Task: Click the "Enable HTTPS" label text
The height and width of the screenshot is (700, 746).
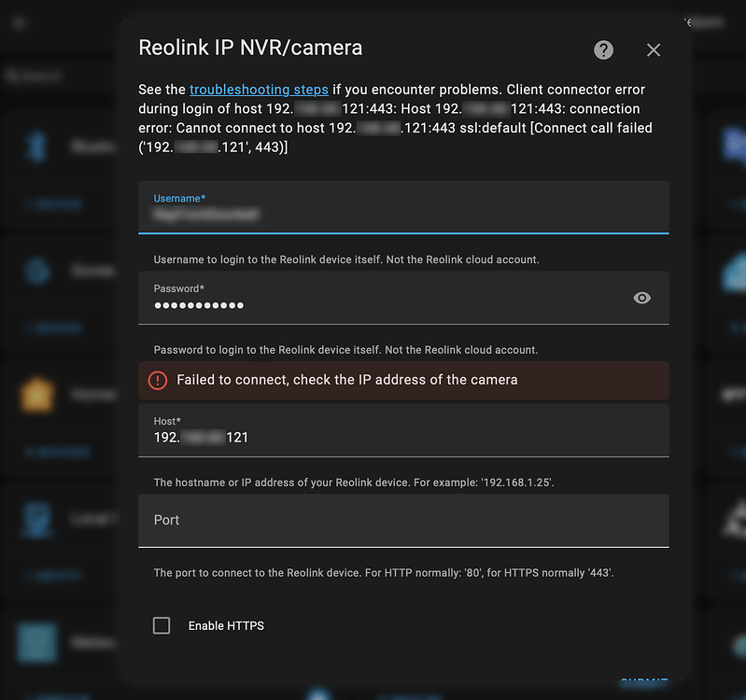Action: (226, 625)
